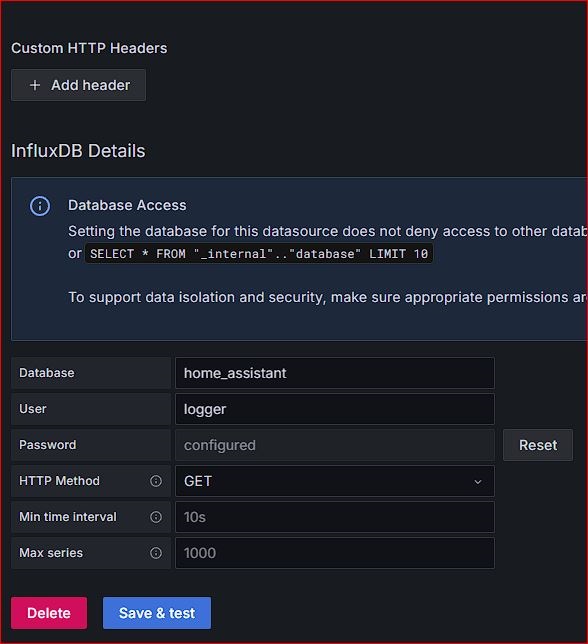Click the Custom HTTP Headers heading

89,48
